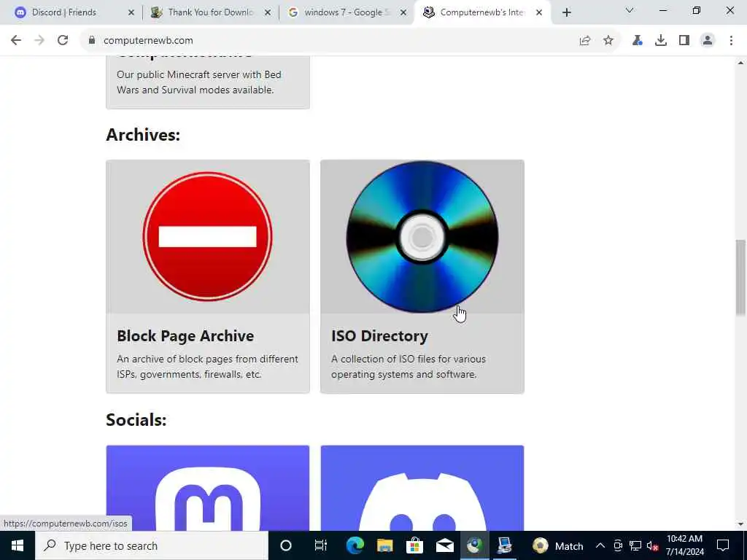Viewport: 747px width, 560px height.
Task: Open the Discord social card
Action: pos(422,488)
